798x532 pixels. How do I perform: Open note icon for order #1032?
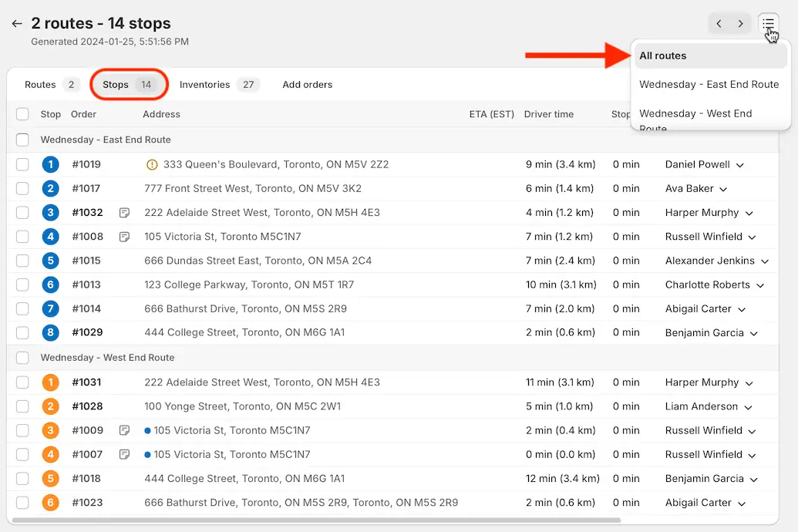pyautogui.click(x=124, y=213)
